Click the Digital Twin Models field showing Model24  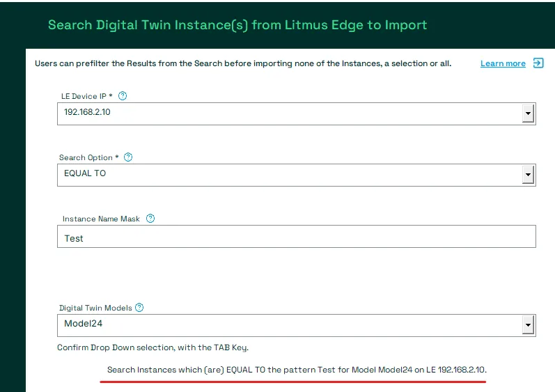pos(297,325)
